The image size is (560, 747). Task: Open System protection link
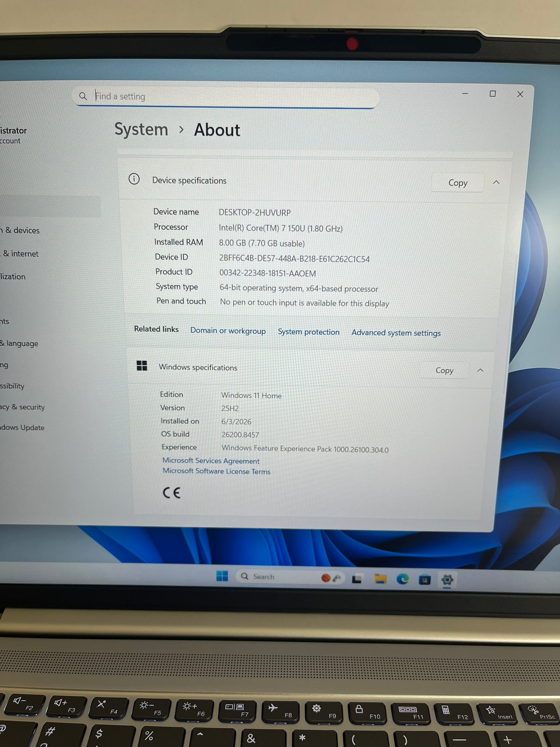pyautogui.click(x=308, y=332)
